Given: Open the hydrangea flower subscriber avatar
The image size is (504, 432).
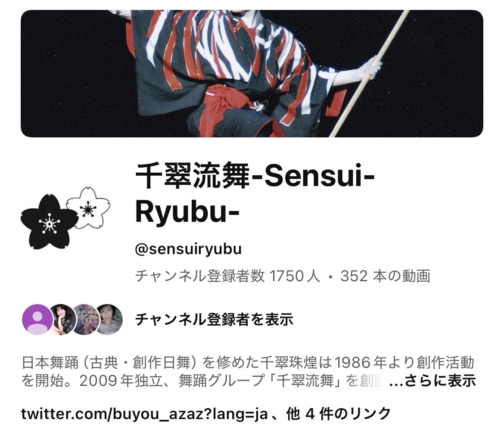Looking at the screenshot, I should [x=85, y=320].
